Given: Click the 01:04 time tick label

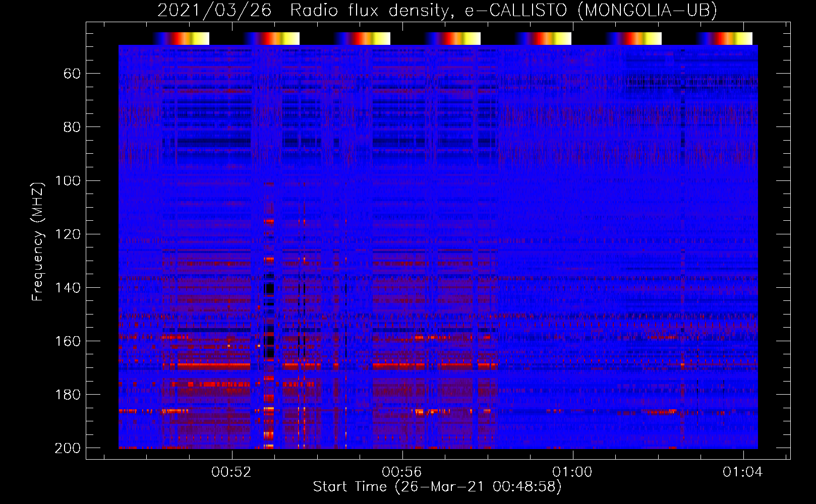Looking at the screenshot, I should [743, 472].
